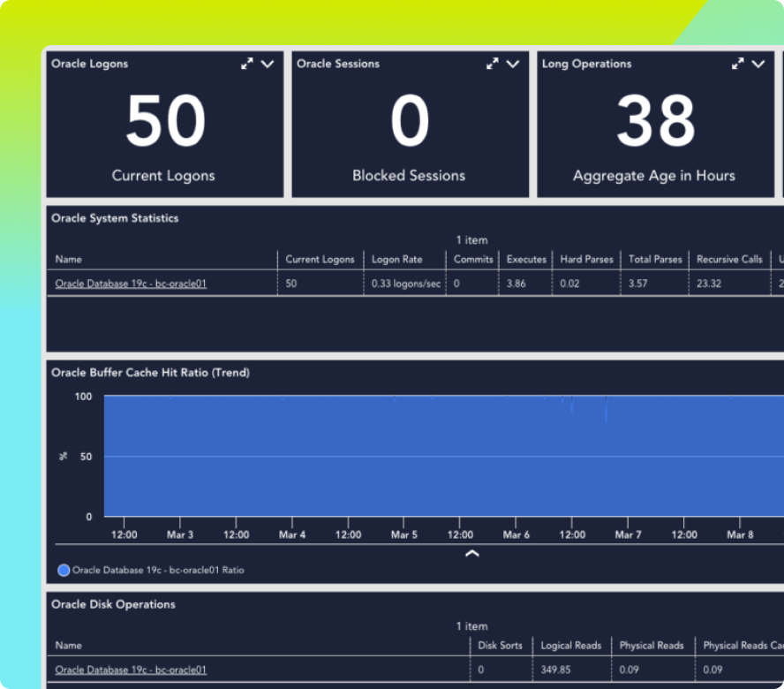Image resolution: width=784 pixels, height=689 pixels.
Task: Sort by the Physical Reads column header
Action: point(652,646)
